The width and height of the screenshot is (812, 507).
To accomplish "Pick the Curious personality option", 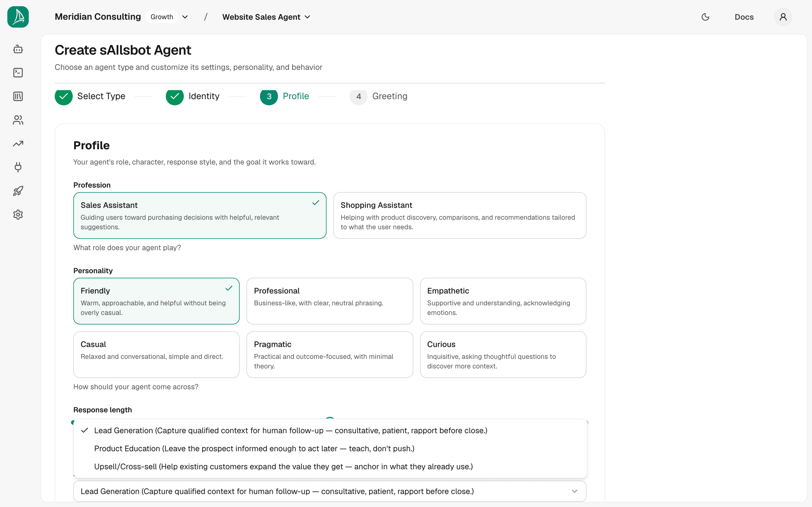I will click(x=503, y=354).
